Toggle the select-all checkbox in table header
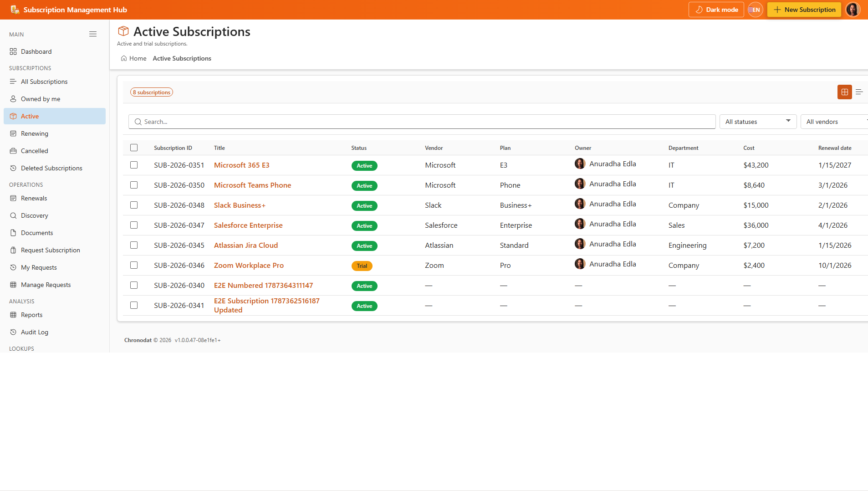Viewport: 868px width, 491px height. tap(134, 148)
